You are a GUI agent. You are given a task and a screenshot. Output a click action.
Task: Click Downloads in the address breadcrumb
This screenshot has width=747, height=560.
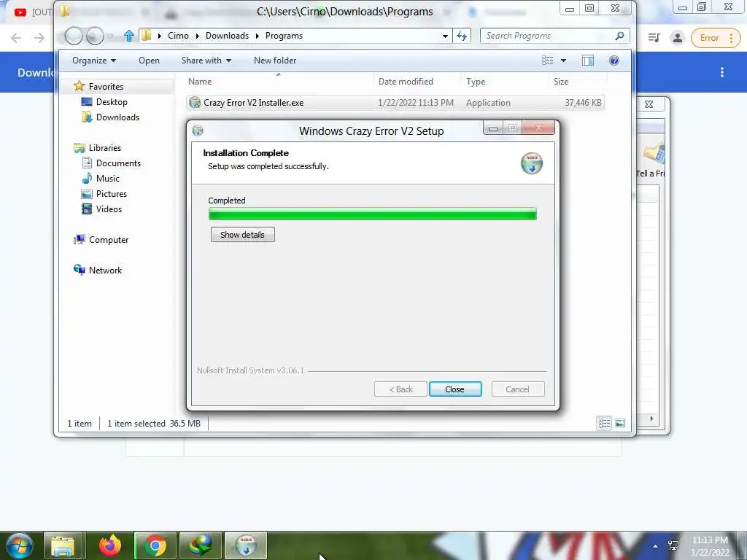228,36
